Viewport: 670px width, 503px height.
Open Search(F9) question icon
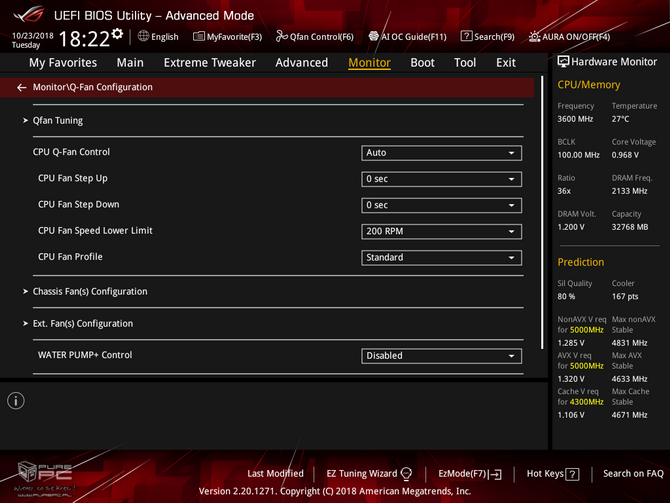(466, 36)
